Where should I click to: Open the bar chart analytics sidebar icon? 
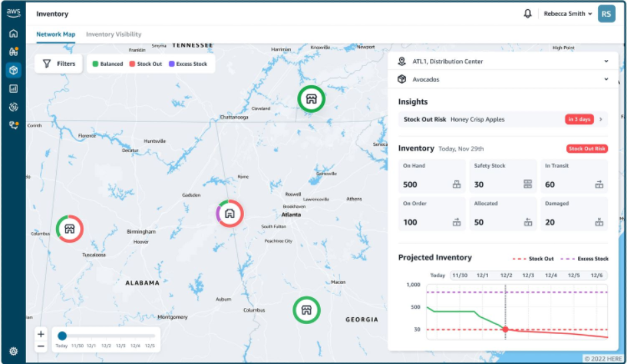[x=13, y=89]
